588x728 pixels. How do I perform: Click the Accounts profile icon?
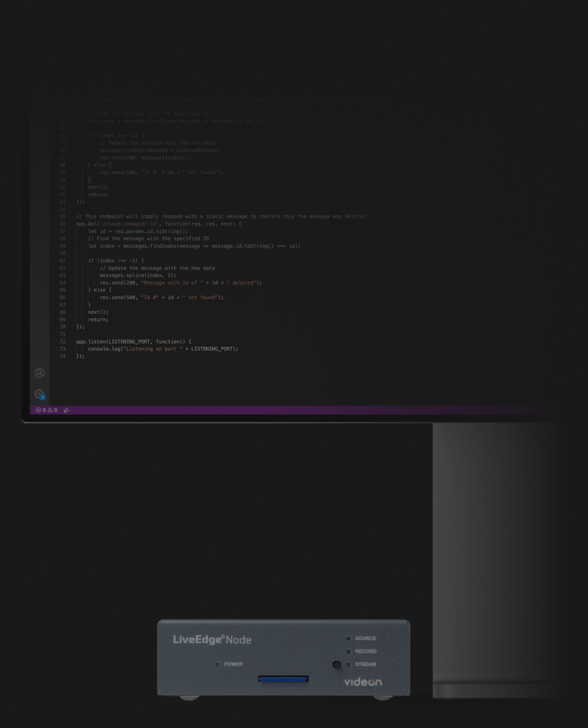[x=39, y=373]
